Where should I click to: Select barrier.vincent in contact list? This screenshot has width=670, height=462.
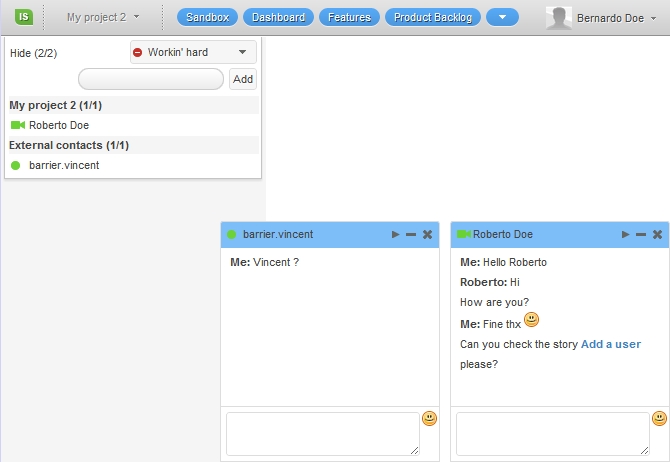tap(64, 165)
